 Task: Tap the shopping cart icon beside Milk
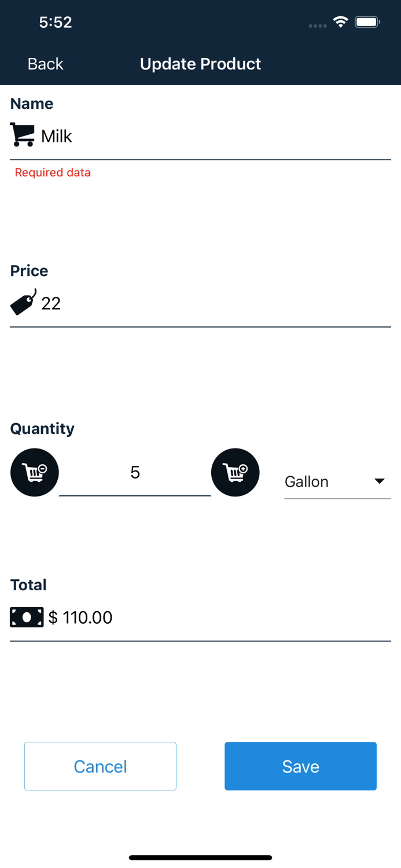click(x=23, y=135)
